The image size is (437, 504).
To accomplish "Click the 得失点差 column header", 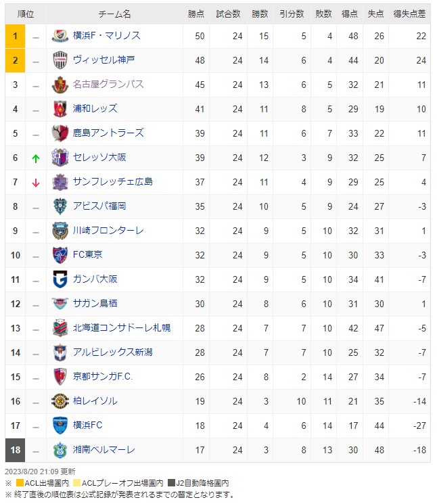I will (x=409, y=14).
